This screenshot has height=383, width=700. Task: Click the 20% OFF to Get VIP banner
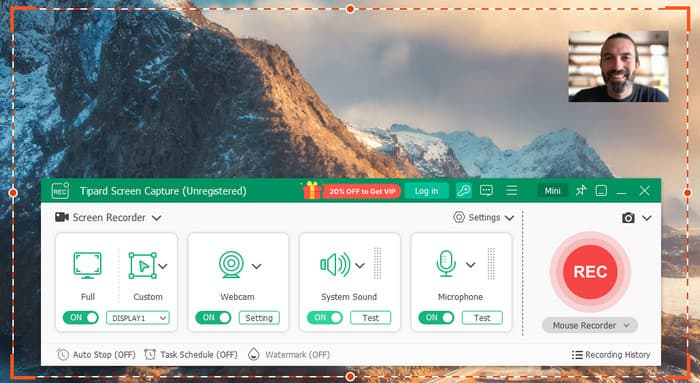[362, 192]
